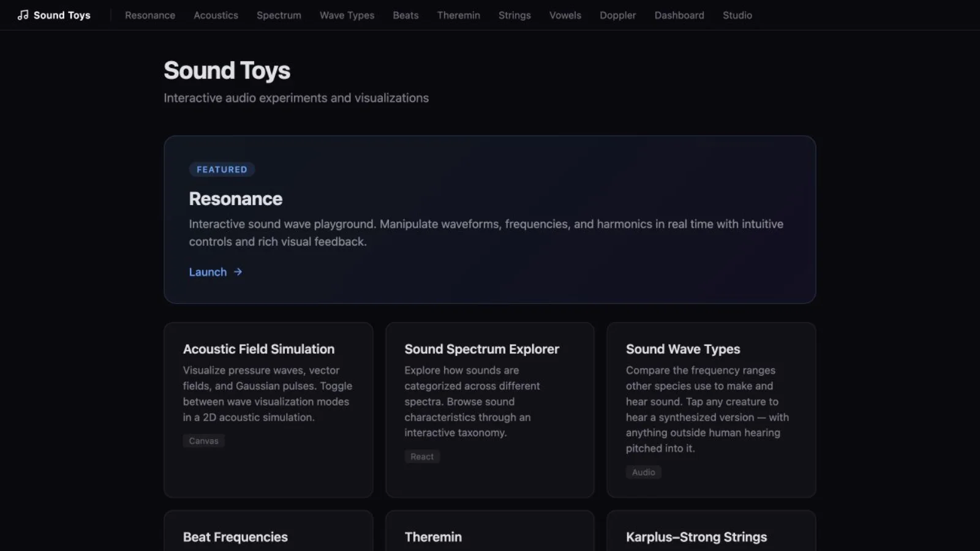The image size is (980, 551).
Task: Open the Acoustic Field Simulation card title
Action: [258, 349]
